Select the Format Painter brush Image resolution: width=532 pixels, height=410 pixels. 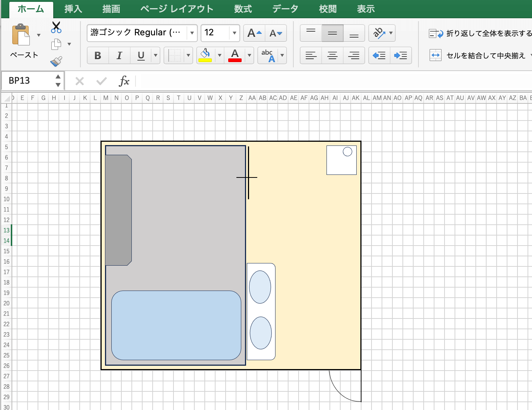(x=56, y=61)
